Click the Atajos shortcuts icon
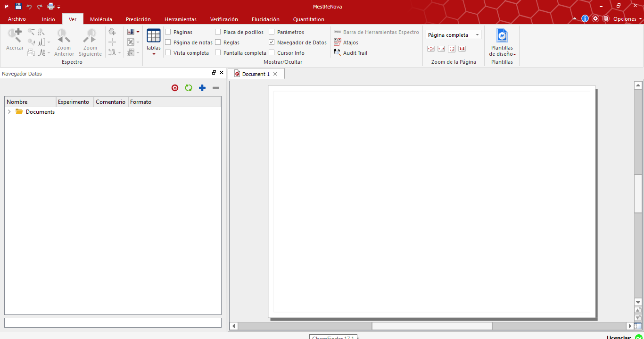644x339 pixels. pos(338,42)
